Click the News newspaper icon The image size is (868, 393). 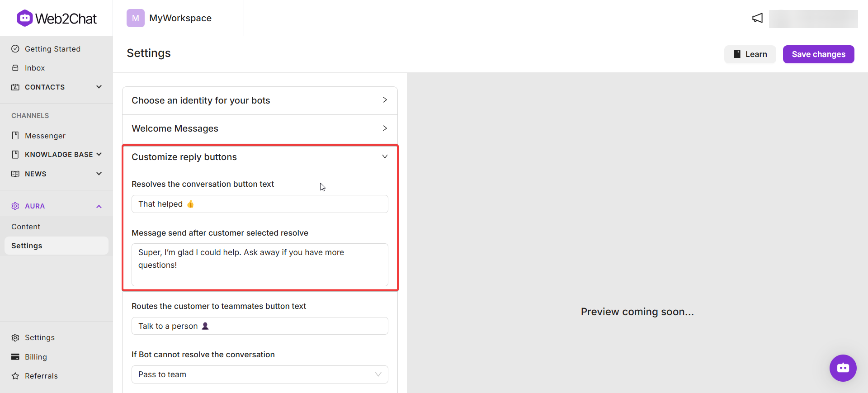pyautogui.click(x=15, y=174)
